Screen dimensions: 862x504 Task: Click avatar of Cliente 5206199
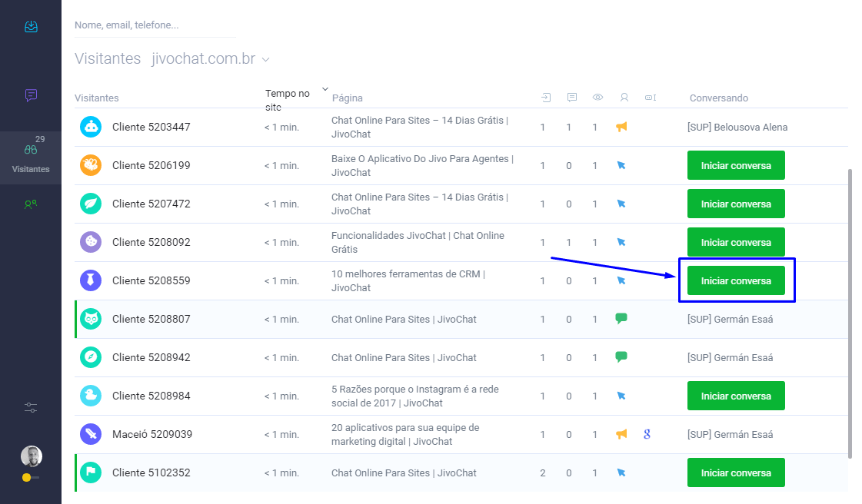pos(91,165)
